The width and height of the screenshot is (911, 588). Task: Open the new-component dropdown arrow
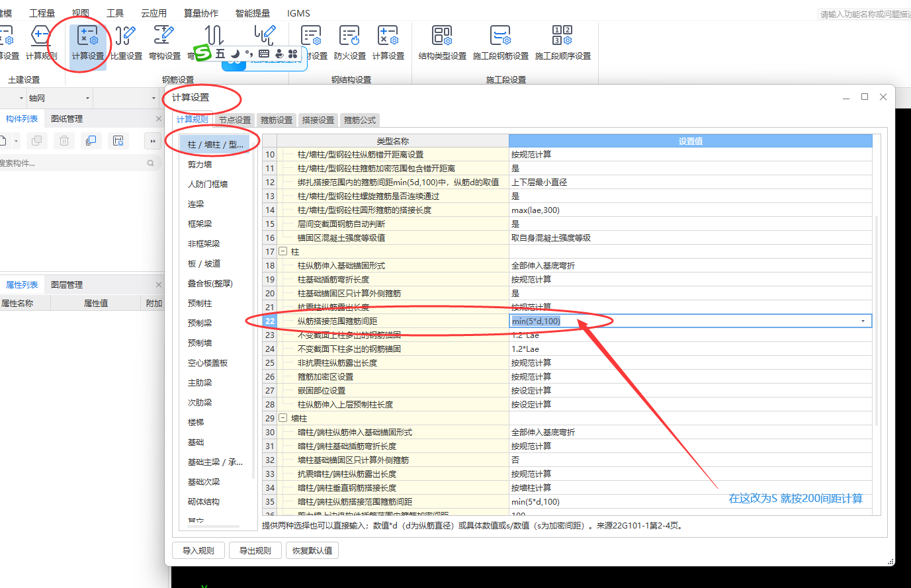[17, 141]
